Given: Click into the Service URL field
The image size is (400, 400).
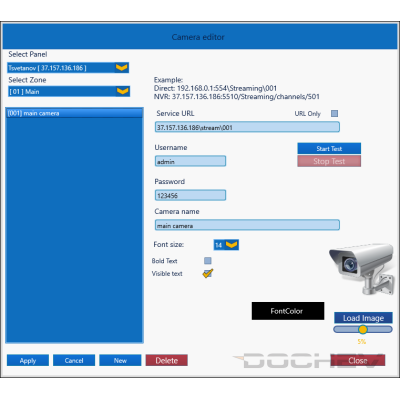Looking at the screenshot, I should click(247, 127).
